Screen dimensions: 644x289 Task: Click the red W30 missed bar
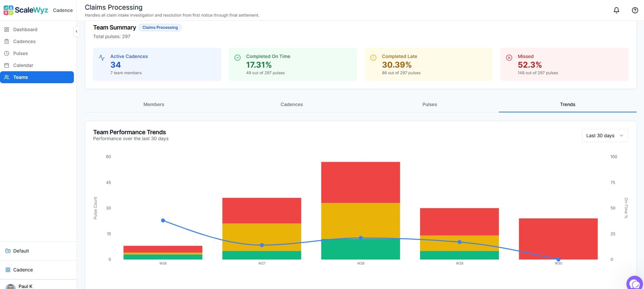pos(558,239)
